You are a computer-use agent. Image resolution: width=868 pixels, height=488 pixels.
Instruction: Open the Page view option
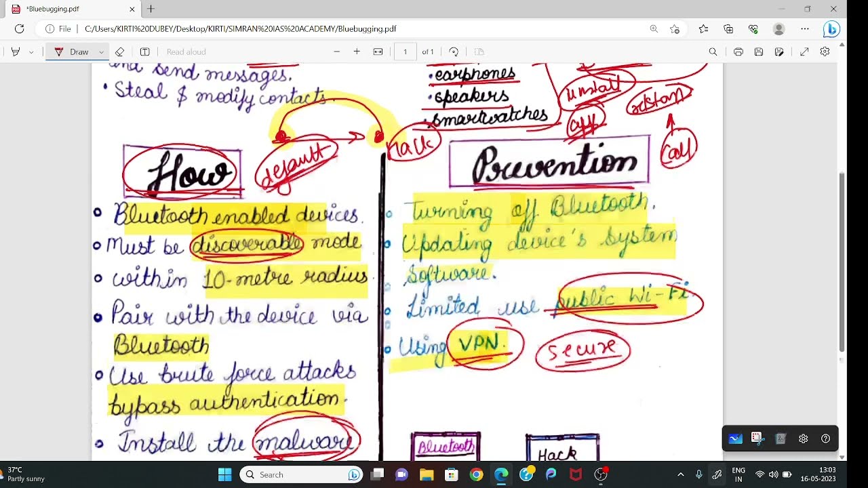point(479,52)
